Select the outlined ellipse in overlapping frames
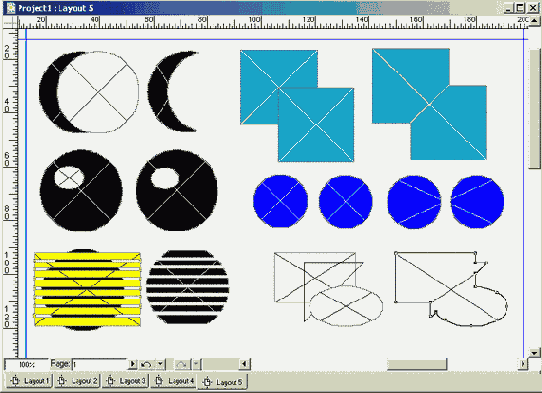This screenshot has height=393, width=542. 346,306
